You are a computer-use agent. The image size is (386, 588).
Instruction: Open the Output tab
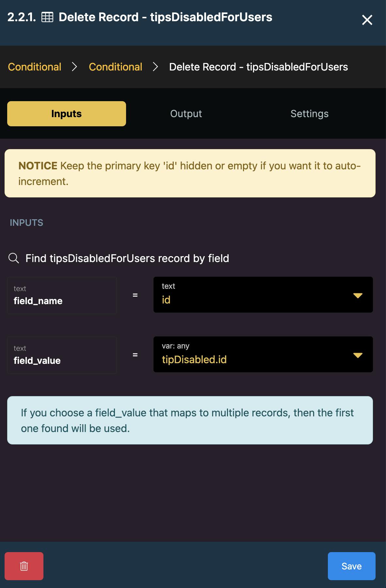[x=186, y=114]
